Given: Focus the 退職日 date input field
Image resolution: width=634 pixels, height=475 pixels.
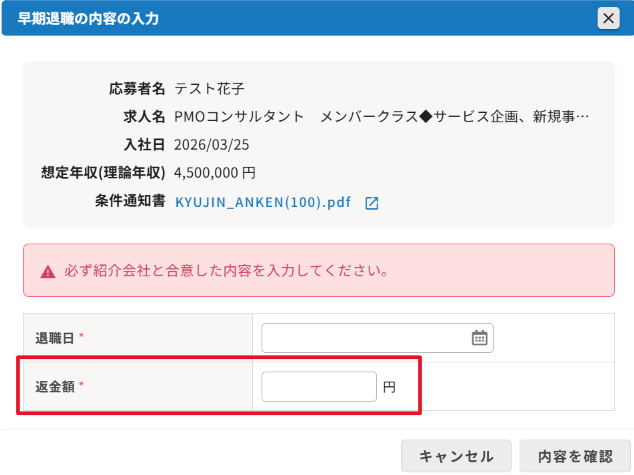Looking at the screenshot, I should coord(365,338).
